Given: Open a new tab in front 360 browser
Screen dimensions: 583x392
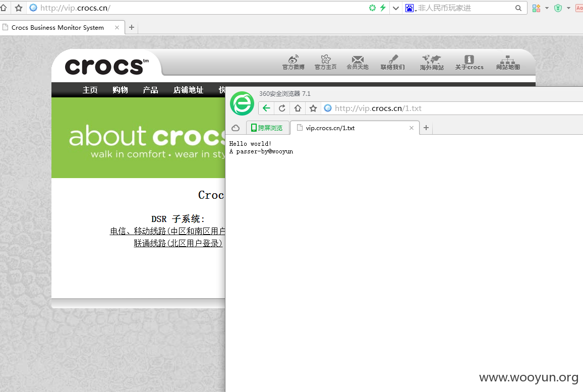Looking at the screenshot, I should point(426,128).
